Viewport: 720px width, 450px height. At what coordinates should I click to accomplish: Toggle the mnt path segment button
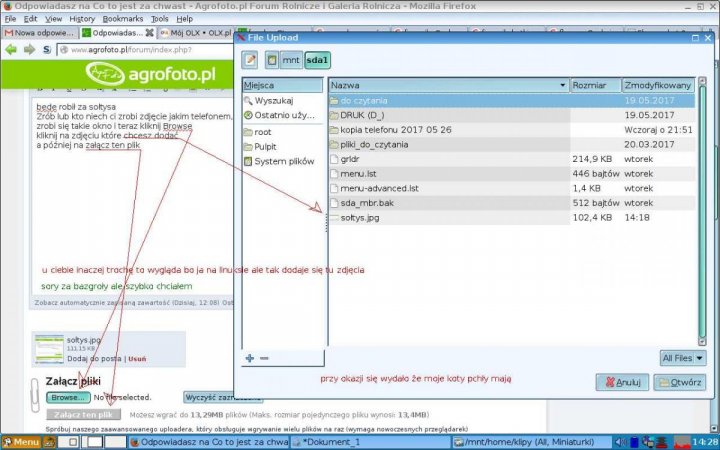[x=291, y=60]
